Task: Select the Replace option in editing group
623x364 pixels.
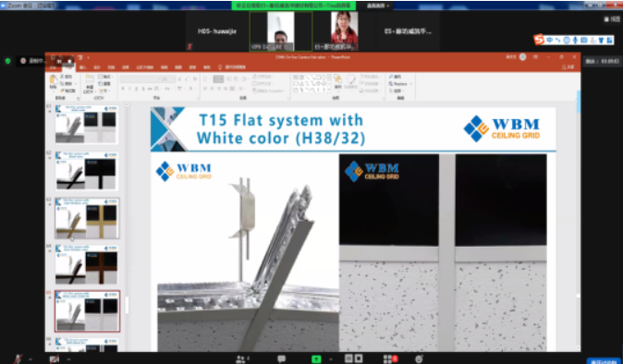Action: (x=399, y=83)
